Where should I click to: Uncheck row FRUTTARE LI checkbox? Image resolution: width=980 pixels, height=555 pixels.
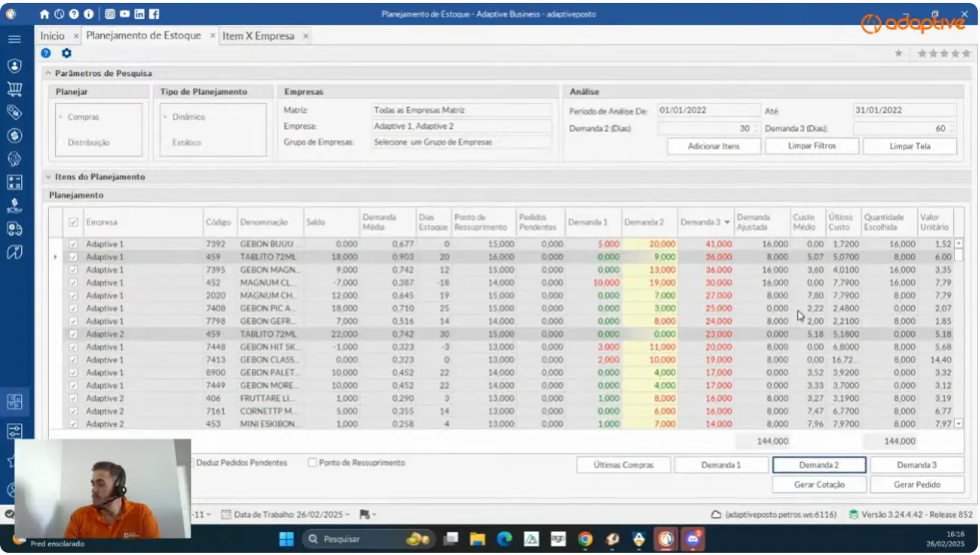[73, 398]
